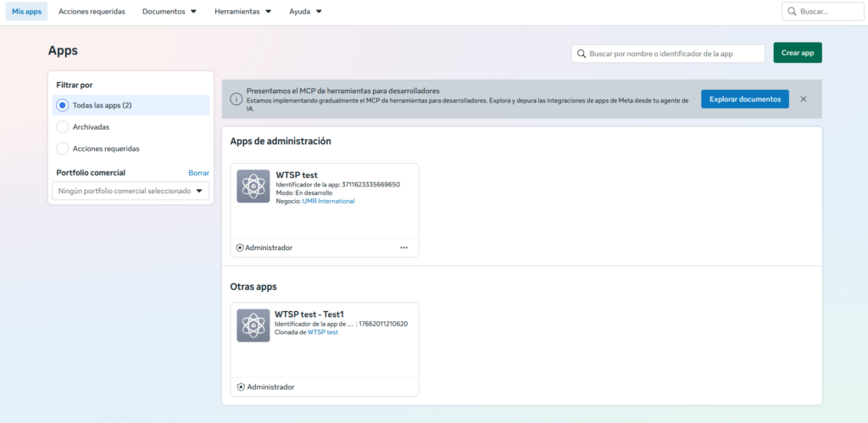Image resolution: width=868 pixels, height=423 pixels.
Task: Click the magnifier icon in app search field
Action: [581, 53]
